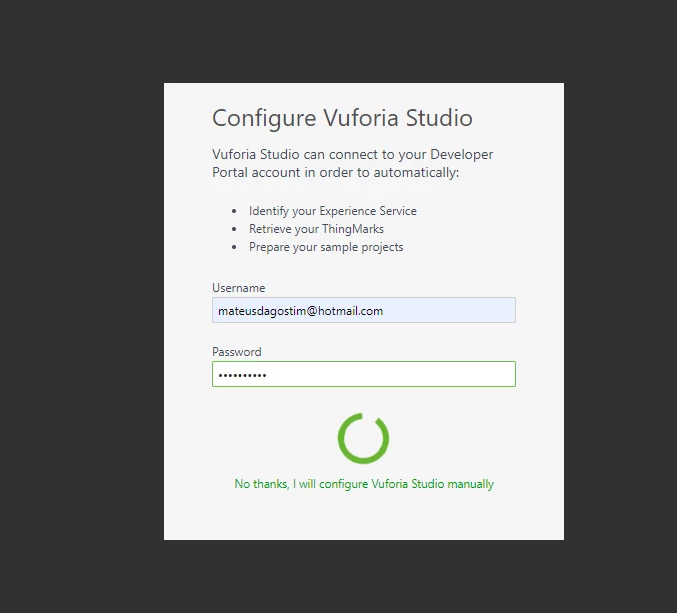Image resolution: width=677 pixels, height=613 pixels.
Task: Click 'Retrieve your ThingMarks' bullet text
Action: click(316, 229)
